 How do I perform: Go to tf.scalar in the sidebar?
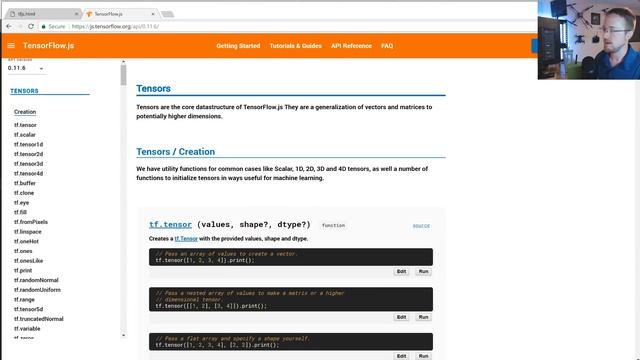(x=24, y=135)
